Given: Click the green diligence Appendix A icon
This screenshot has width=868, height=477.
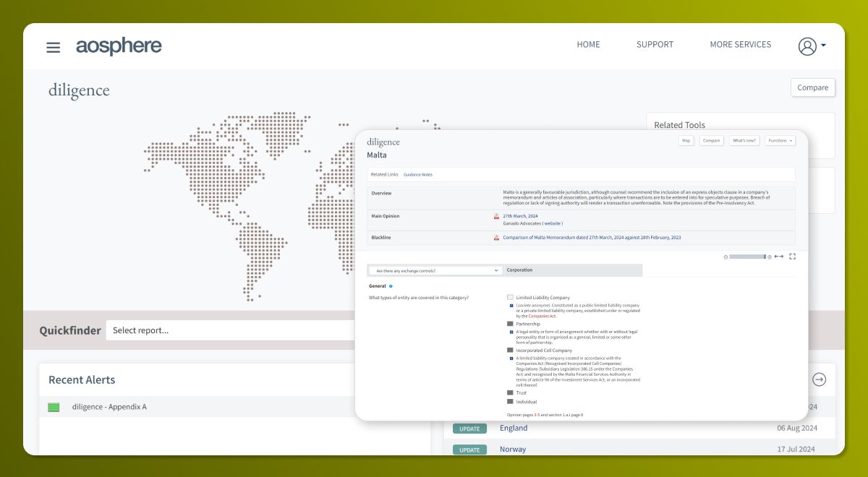Looking at the screenshot, I should pos(54,407).
